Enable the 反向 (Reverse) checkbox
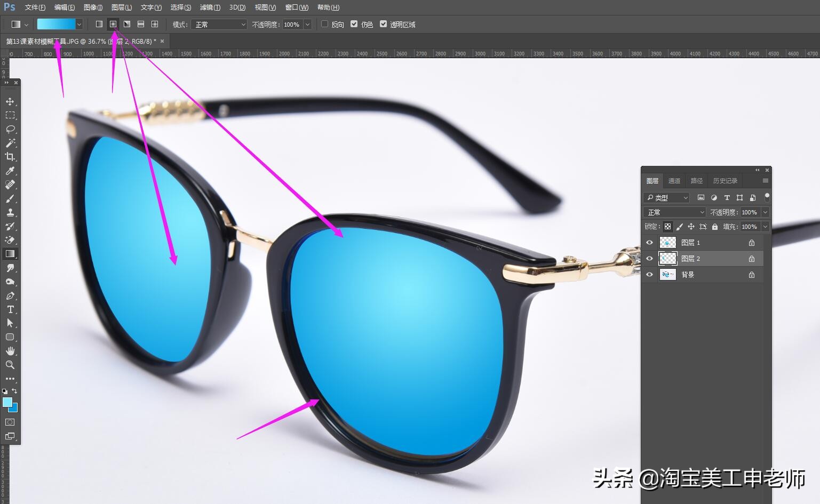The image size is (820, 504). click(x=324, y=24)
